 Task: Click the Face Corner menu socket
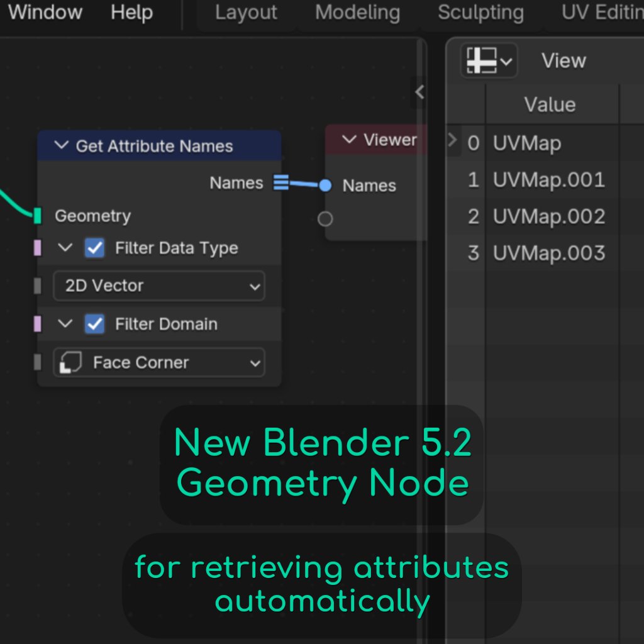click(37, 362)
